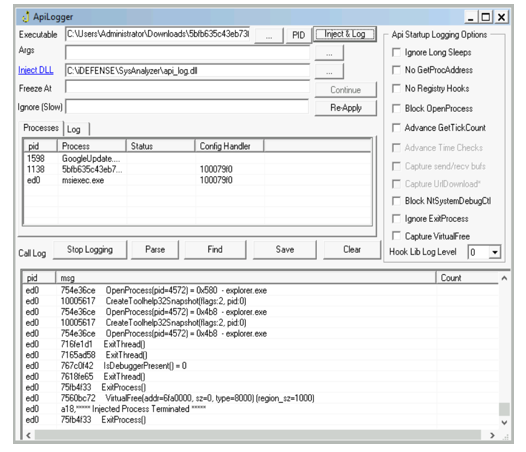Click the PID button

click(x=298, y=35)
